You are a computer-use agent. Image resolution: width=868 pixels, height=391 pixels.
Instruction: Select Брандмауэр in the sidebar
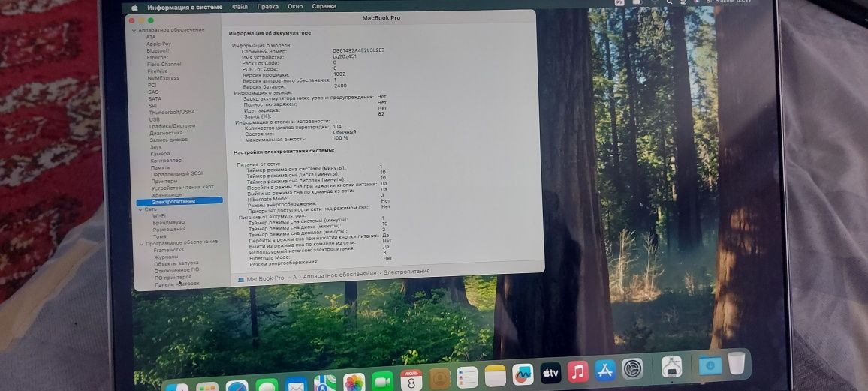pos(169,222)
